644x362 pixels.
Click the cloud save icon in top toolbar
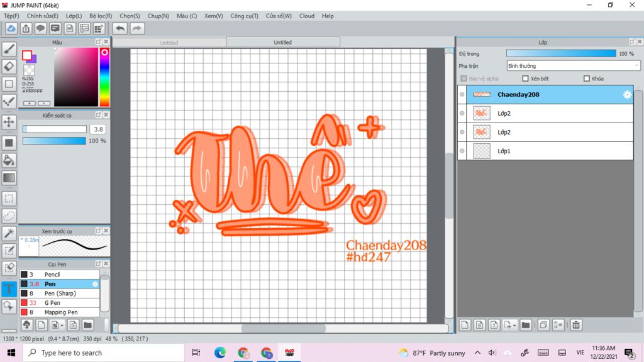[x=11, y=28]
